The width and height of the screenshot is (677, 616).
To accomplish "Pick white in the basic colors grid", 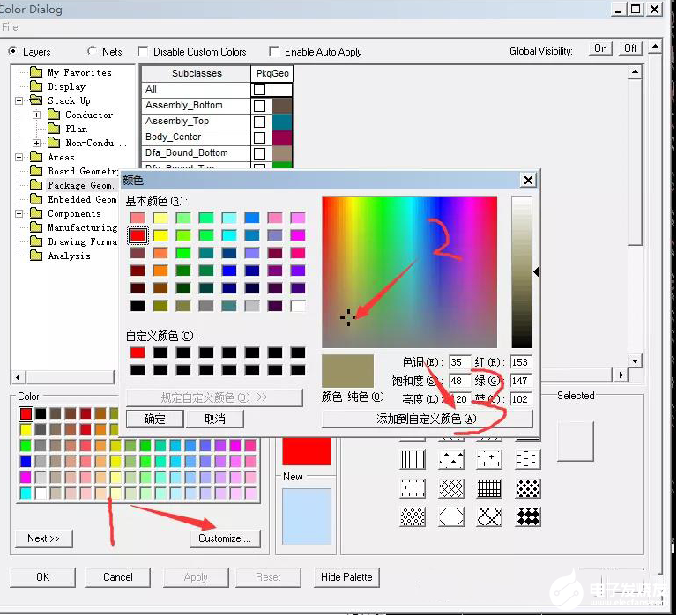I will tap(297, 306).
